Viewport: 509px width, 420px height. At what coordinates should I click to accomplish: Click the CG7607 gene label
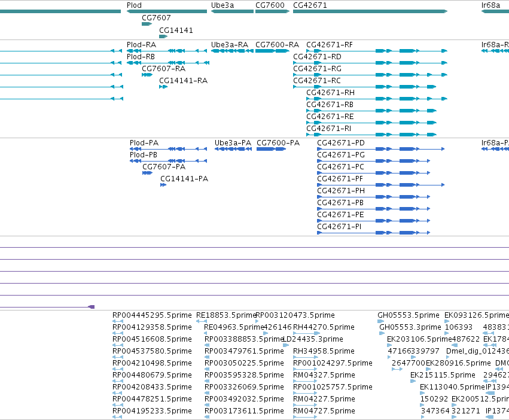[x=156, y=17]
